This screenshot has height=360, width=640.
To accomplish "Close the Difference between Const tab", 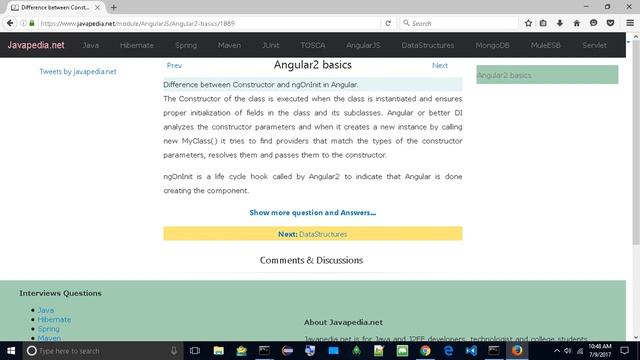I will coord(97,7).
